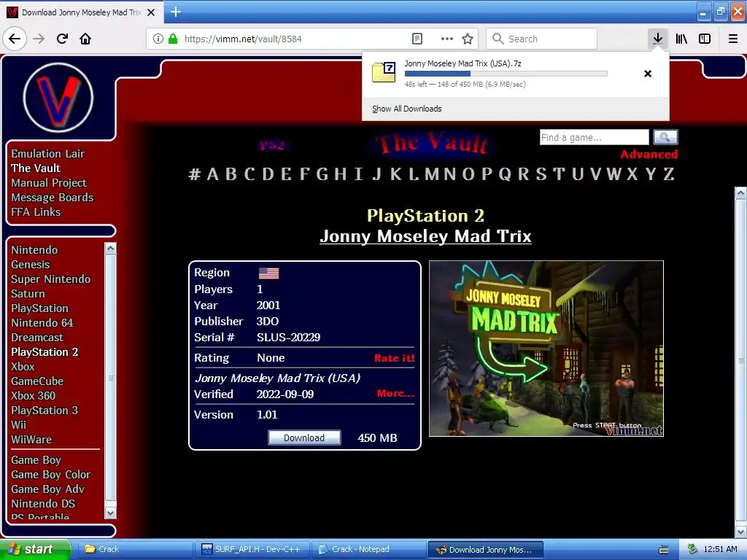Screen dimensions: 747x560
Task: Click the Vimm's Lair V logo
Action: (x=58, y=98)
